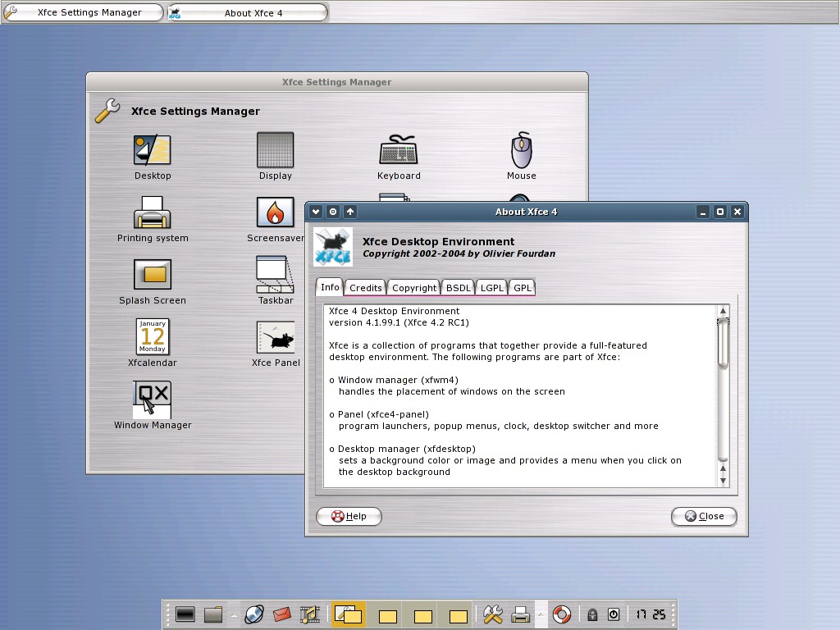Open the print manager icon in the panel
The height and width of the screenshot is (630, 840).
pyautogui.click(x=519, y=613)
